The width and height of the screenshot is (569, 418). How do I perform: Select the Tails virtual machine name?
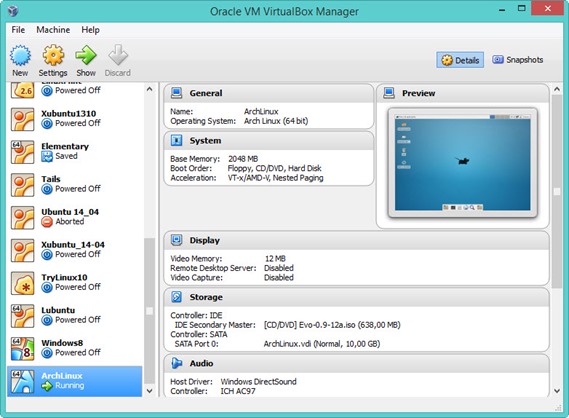click(x=51, y=179)
